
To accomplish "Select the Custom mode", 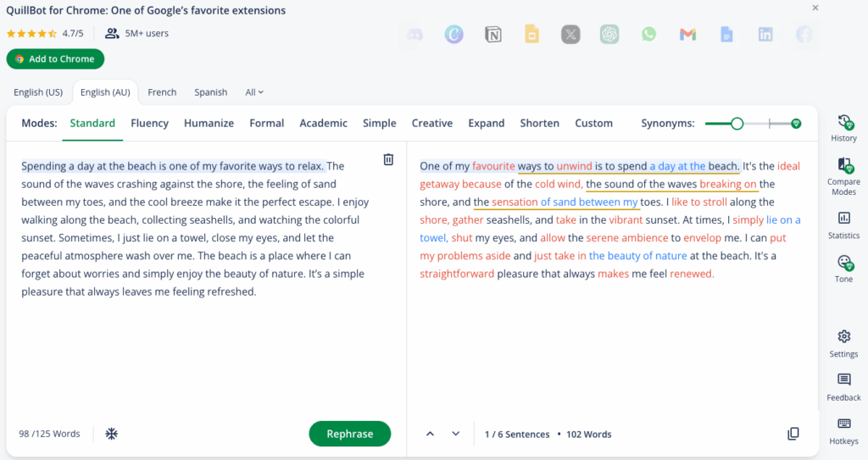I will click(x=593, y=124).
